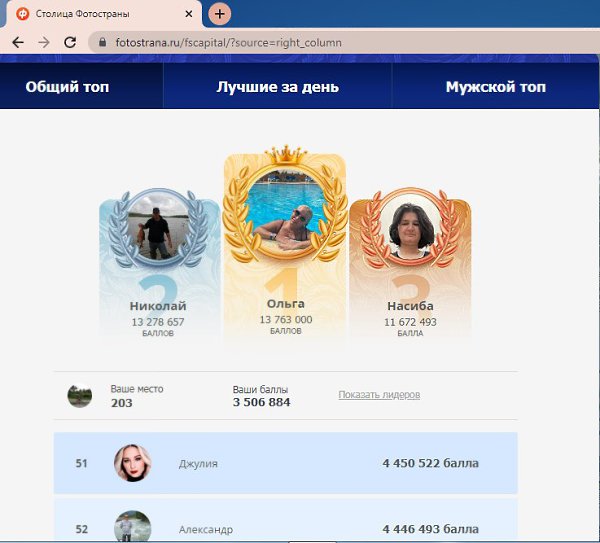Click your own small avatar near Ваше место
The height and width of the screenshot is (543, 600).
[80, 395]
